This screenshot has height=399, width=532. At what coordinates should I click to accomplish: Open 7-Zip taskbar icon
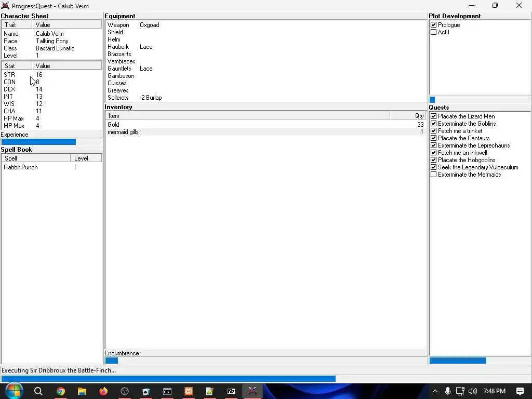231,391
